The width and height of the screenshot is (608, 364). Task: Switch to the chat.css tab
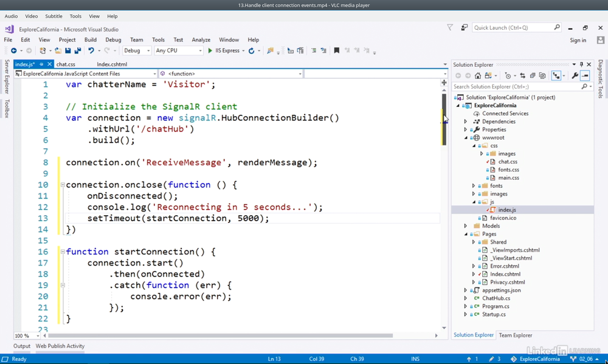pyautogui.click(x=66, y=64)
